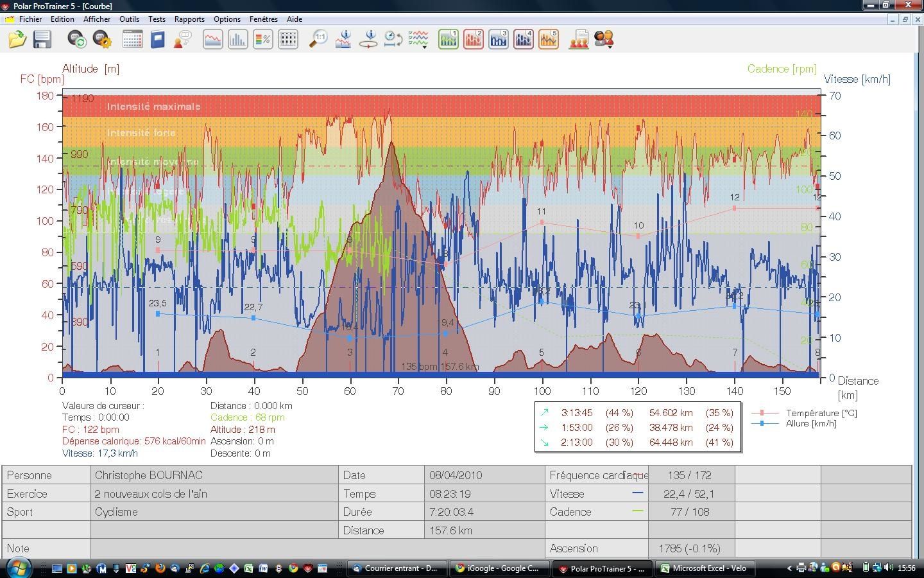Switch to Courrier entrant taskbar window
Screen dimensions: 924x578
[396, 568]
